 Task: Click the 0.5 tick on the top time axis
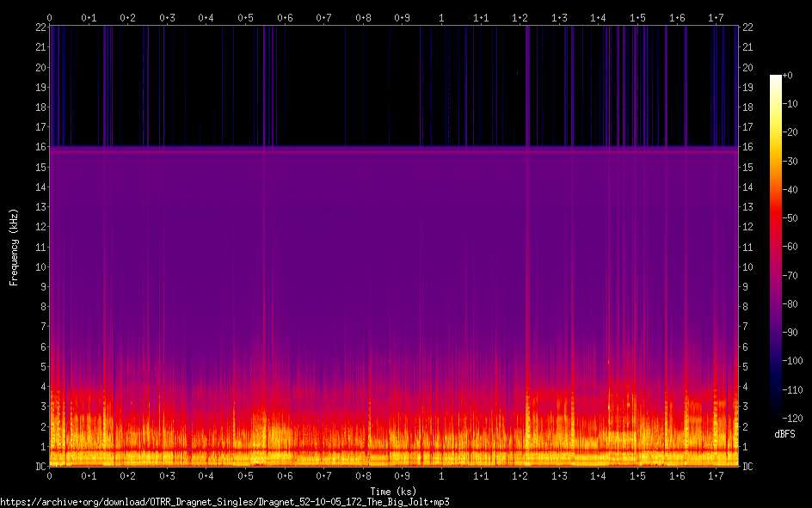point(245,17)
